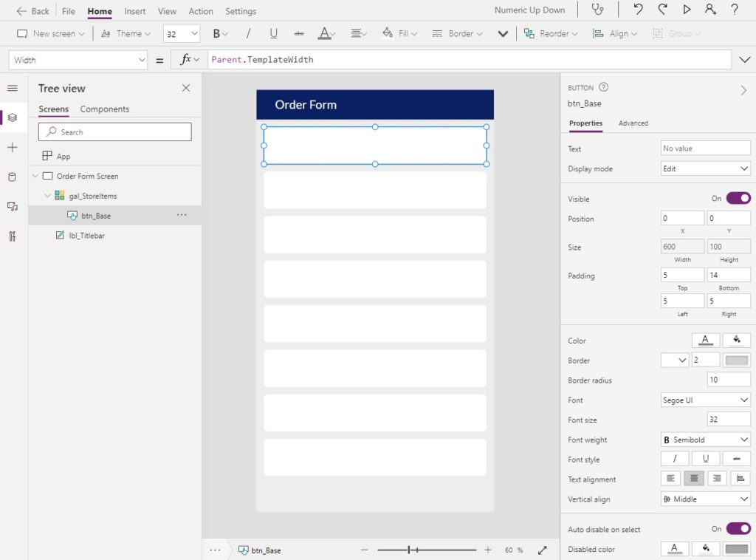This screenshot has height=560, width=756.
Task: Click the Undo arrow icon
Action: (638, 9)
